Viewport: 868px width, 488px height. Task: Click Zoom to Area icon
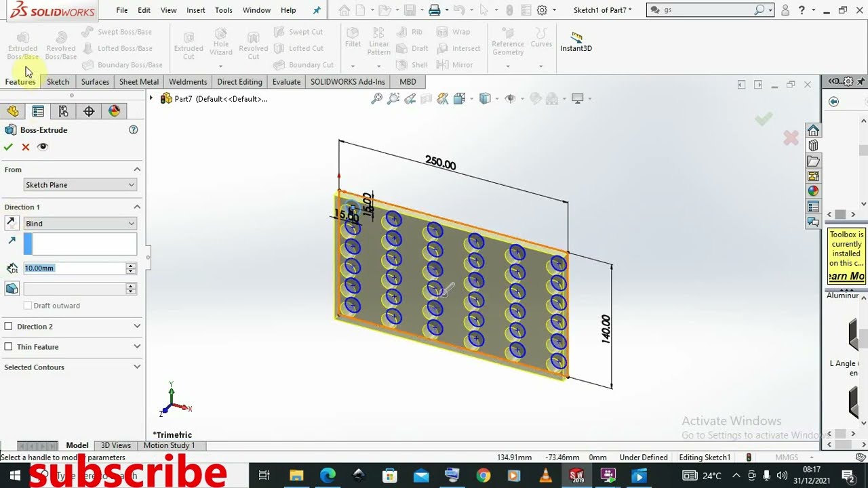click(393, 99)
